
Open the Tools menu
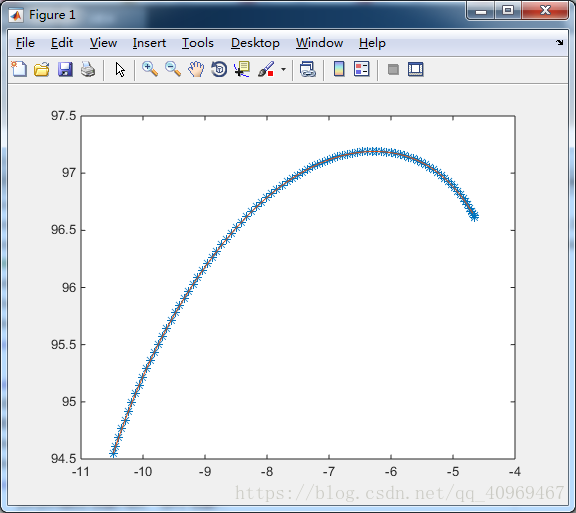pyautogui.click(x=198, y=43)
